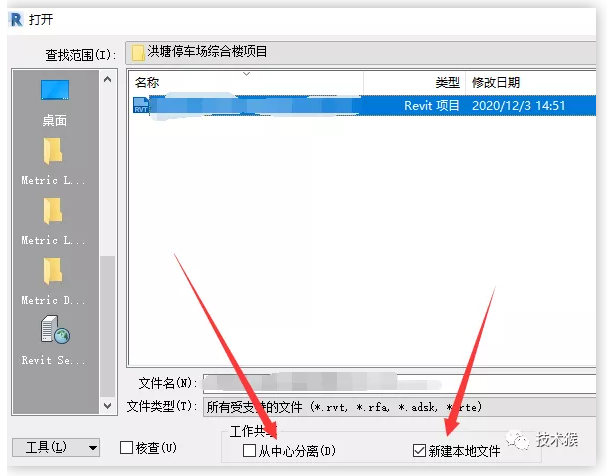607x476 pixels.
Task: Uncheck the 新建本地文件 checkbox
Action: (x=420, y=451)
